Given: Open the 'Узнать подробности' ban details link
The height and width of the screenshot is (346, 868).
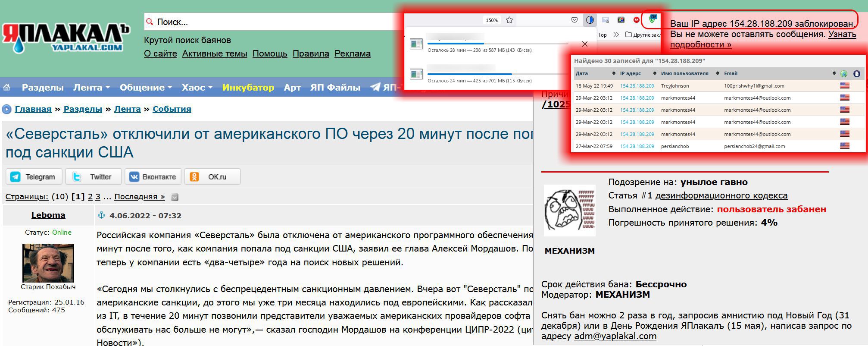Looking at the screenshot, I should (763, 39).
